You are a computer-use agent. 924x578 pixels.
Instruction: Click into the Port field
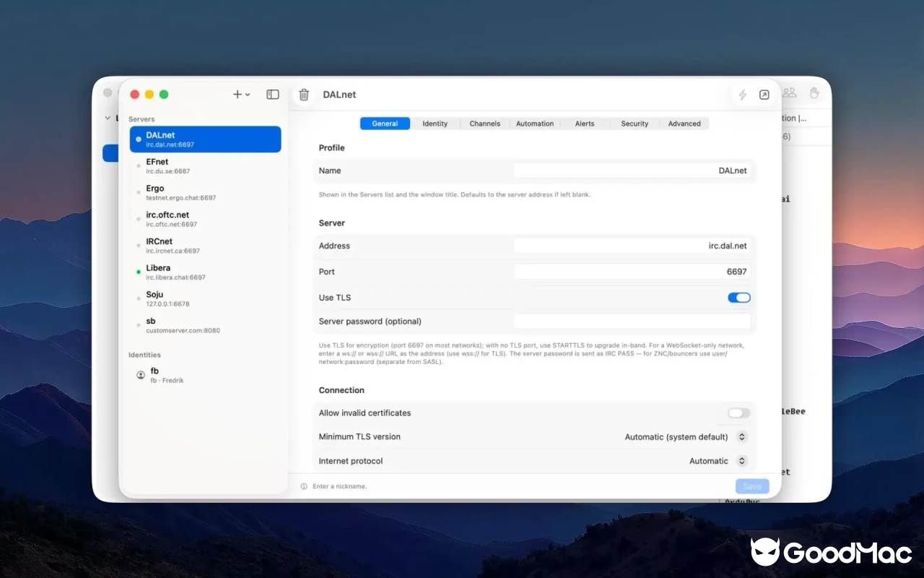coord(632,272)
